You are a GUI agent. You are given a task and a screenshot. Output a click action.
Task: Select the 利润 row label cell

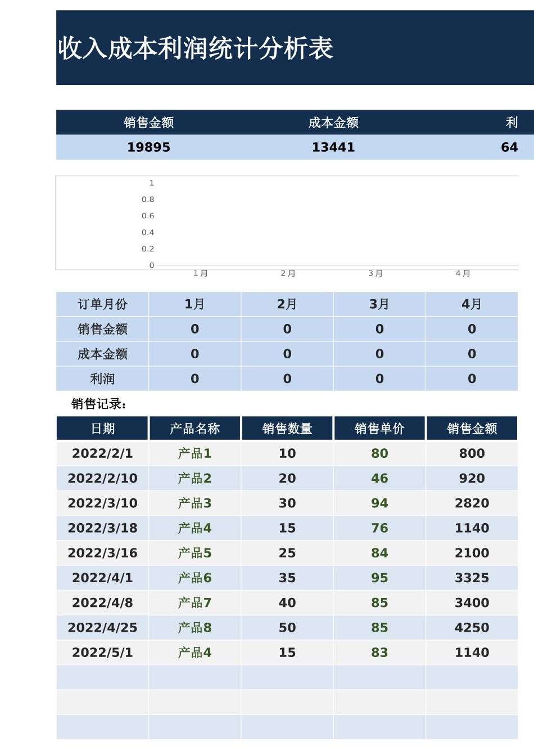[x=102, y=378]
